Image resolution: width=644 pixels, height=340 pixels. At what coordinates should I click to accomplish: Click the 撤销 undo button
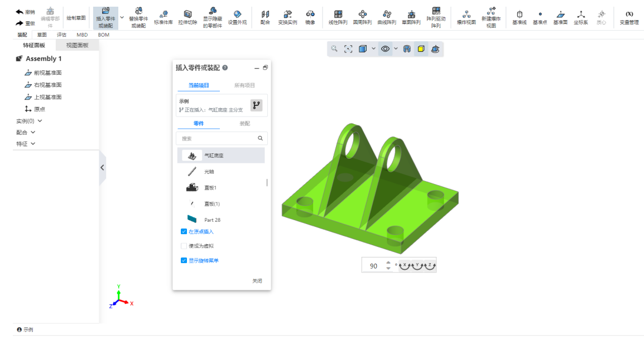[25, 12]
